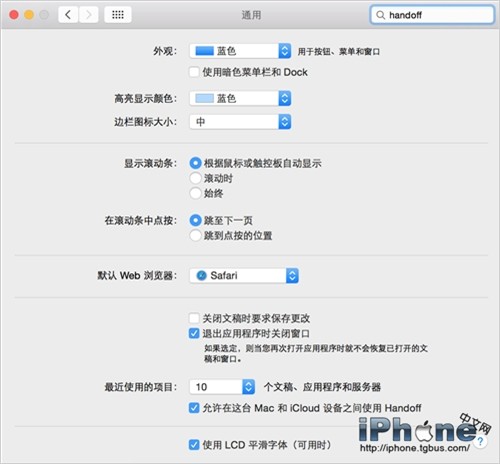Image resolution: width=500 pixels, height=464 pixels.
Task: Toggle the Handoff between Mac and iCloud checkbox
Action: click(x=194, y=408)
